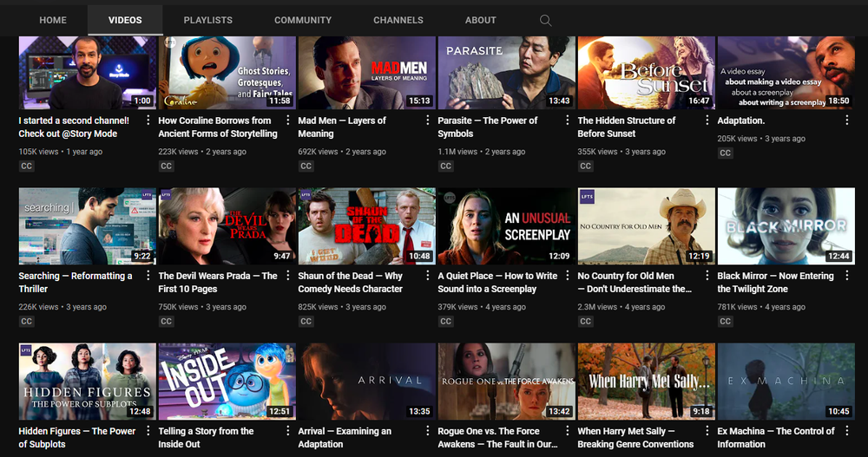The width and height of the screenshot is (868, 457).
Task: Open options menu for Parasite video
Action: (x=568, y=120)
